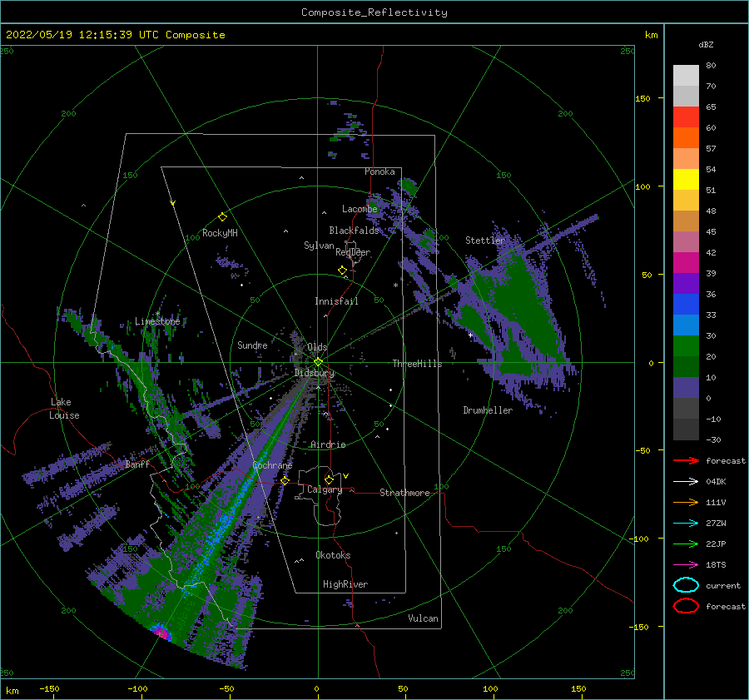Screen dimensions: 749x700
Task: Click the Banff town label
Action: [137, 464]
